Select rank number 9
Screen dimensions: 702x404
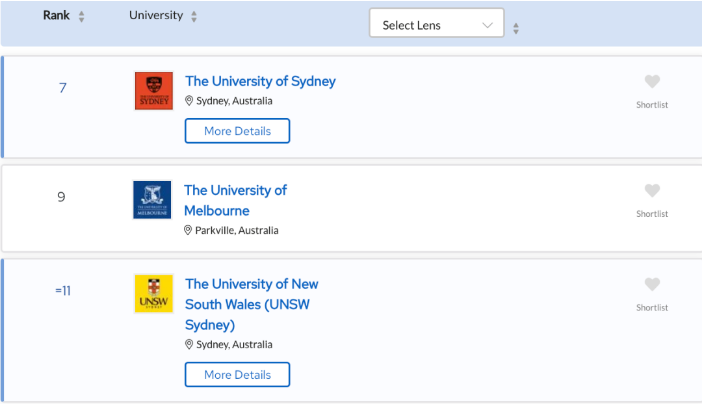[61, 197]
